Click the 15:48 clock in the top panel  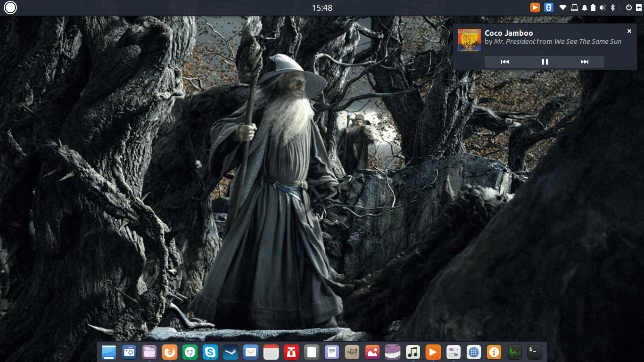322,8
